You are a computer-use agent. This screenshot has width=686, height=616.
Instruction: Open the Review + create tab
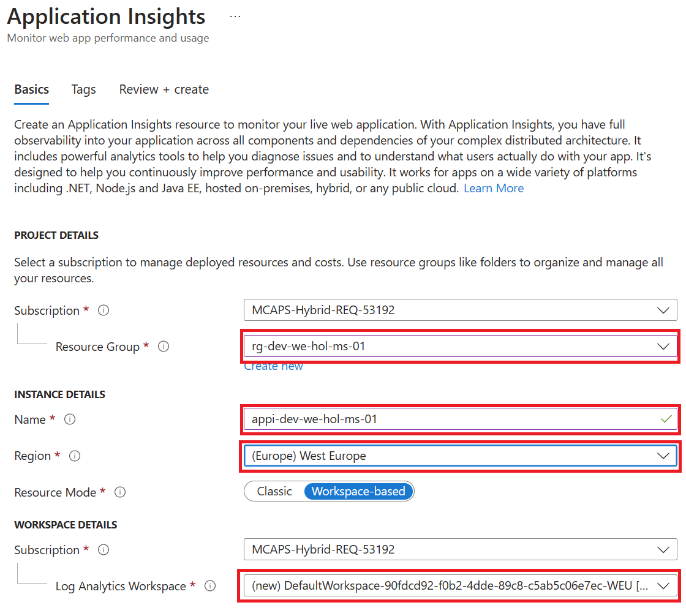[164, 89]
